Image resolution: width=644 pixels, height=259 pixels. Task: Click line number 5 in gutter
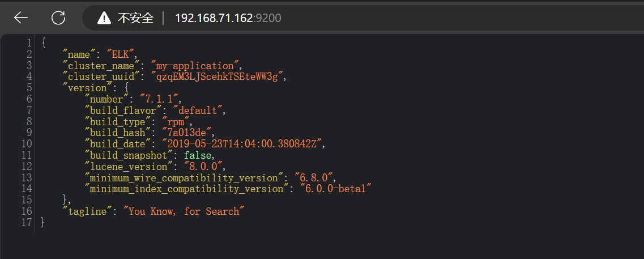click(x=29, y=88)
